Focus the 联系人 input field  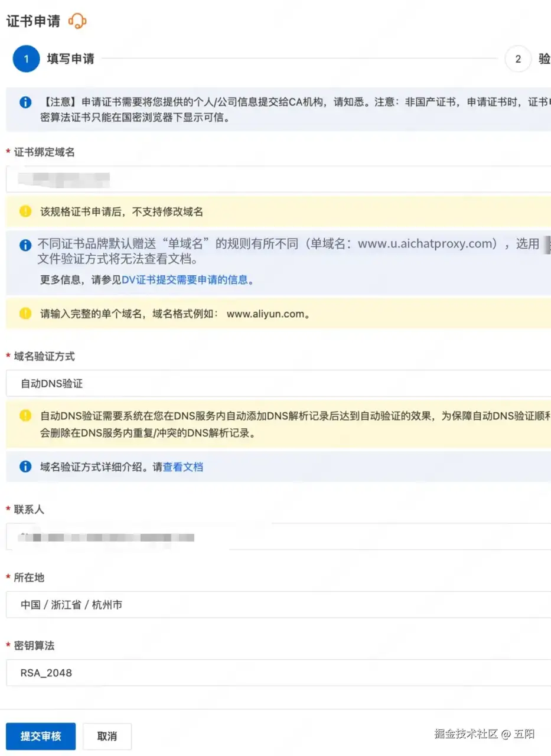pos(278,537)
